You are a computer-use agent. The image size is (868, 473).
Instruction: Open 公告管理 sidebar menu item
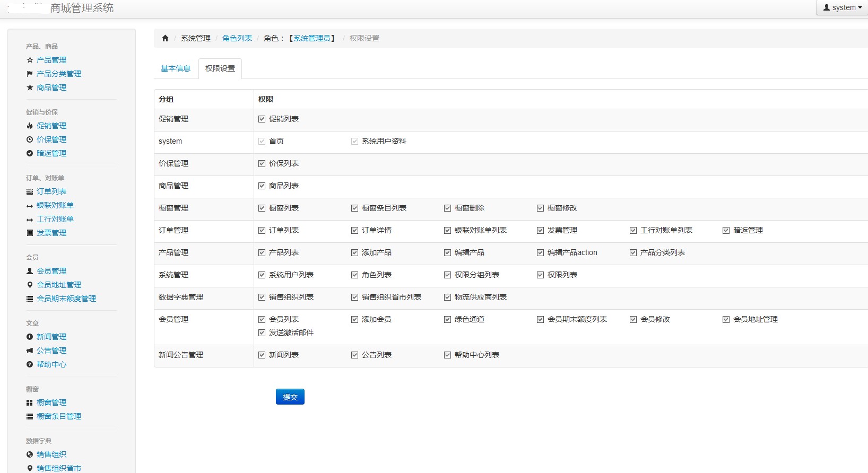(51, 351)
